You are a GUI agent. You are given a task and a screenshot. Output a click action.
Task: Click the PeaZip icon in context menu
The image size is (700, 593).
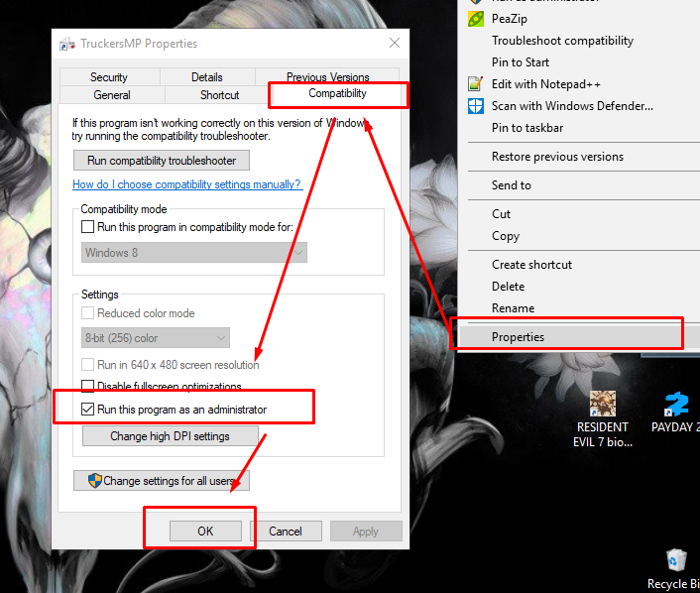(x=476, y=19)
